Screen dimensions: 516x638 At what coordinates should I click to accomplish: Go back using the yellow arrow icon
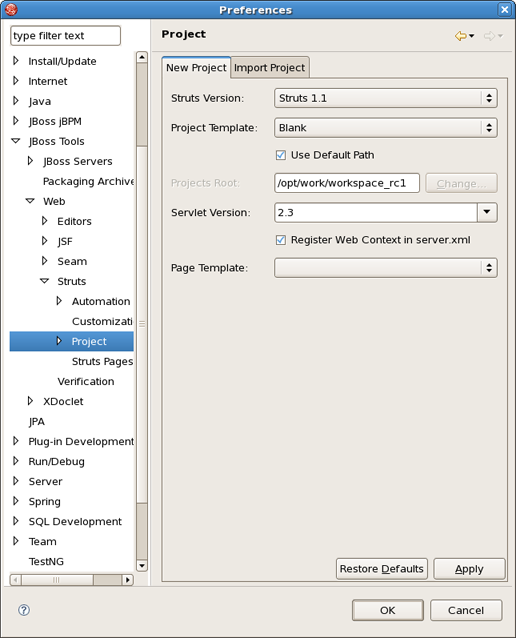(460, 36)
